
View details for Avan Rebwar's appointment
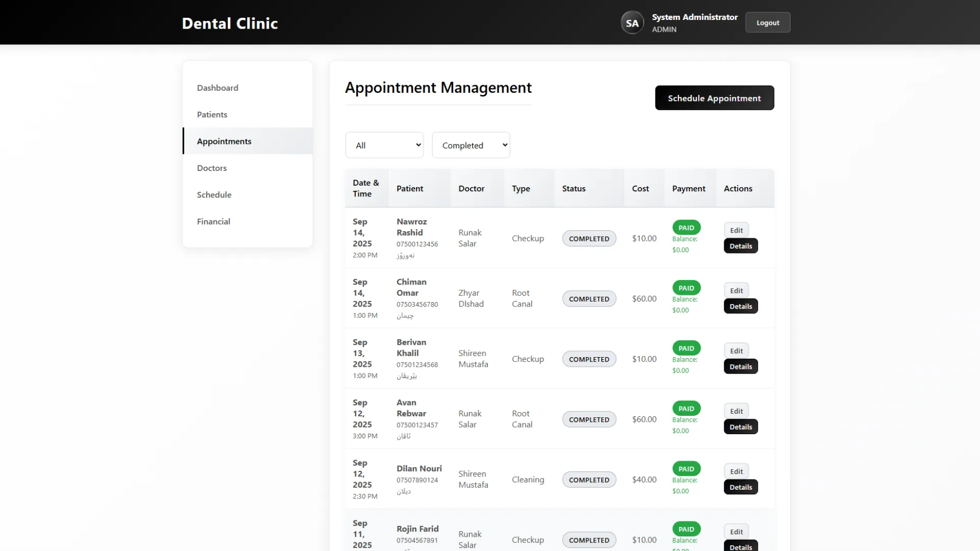[x=741, y=427]
